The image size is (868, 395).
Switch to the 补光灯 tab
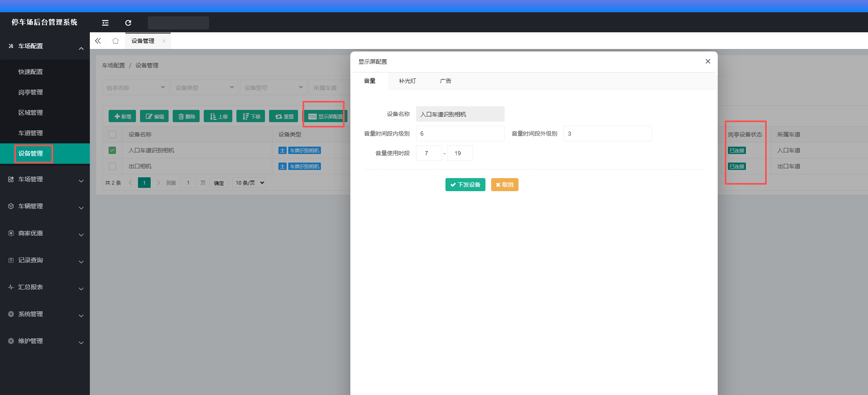[407, 81]
